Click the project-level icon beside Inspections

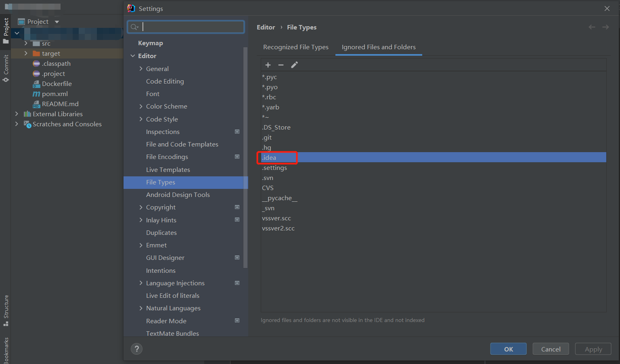click(x=237, y=132)
